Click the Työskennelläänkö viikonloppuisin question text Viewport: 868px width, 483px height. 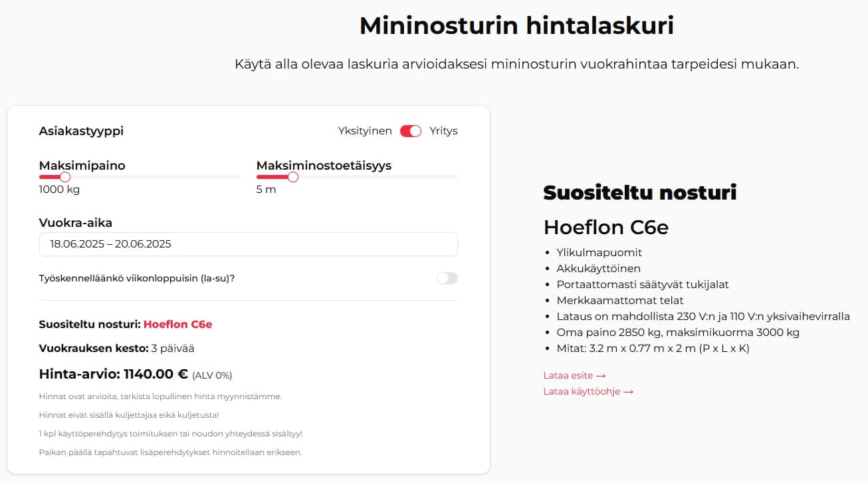pyautogui.click(x=137, y=278)
